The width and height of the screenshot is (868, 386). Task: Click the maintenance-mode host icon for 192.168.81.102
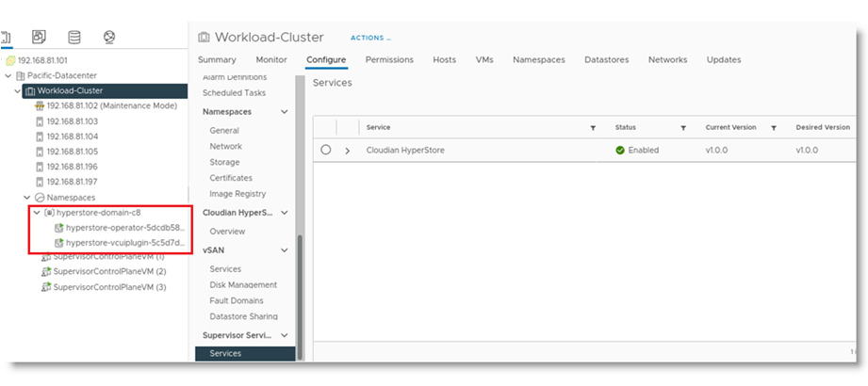[40, 106]
